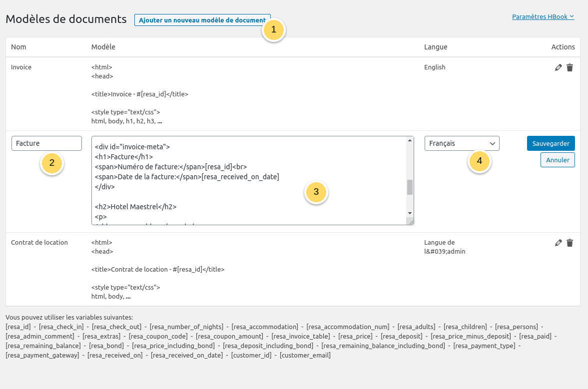Delete the Contrat de location template
588x389 pixels.
tap(570, 243)
